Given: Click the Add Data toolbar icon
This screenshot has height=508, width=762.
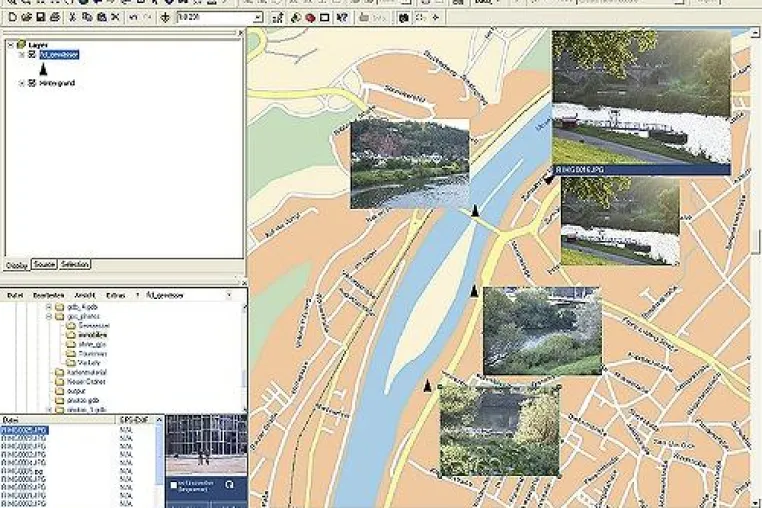Looking at the screenshot, I should (165, 18).
